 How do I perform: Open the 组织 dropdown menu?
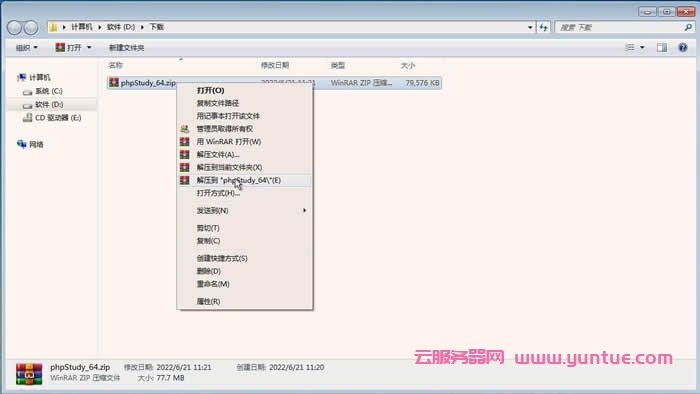[27, 47]
